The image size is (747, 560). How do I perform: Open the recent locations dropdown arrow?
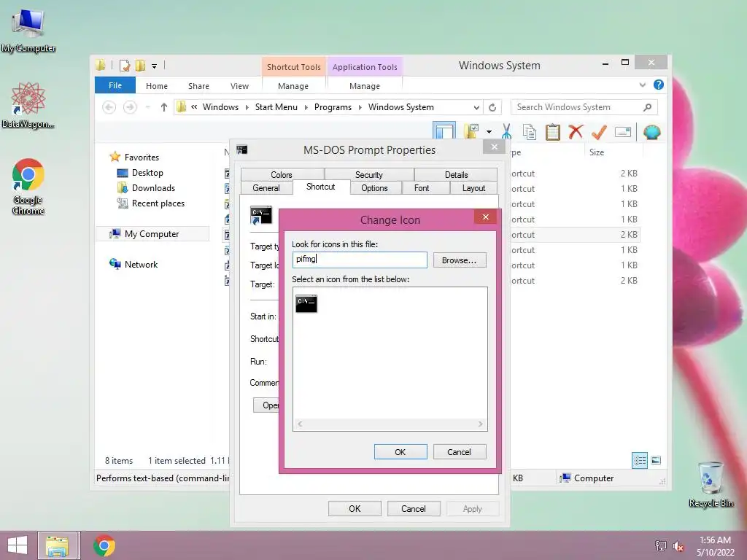(x=147, y=107)
